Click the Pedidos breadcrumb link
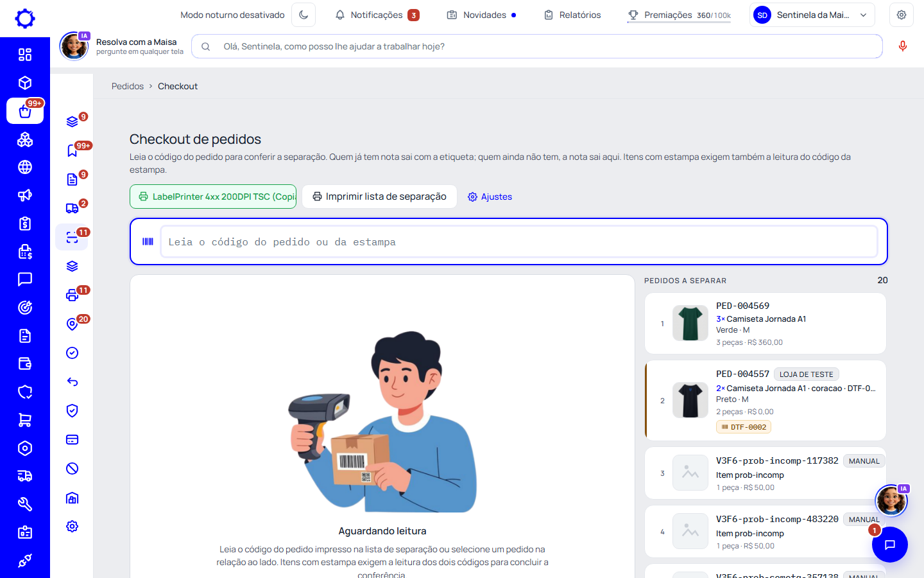The image size is (924, 578). [x=128, y=86]
